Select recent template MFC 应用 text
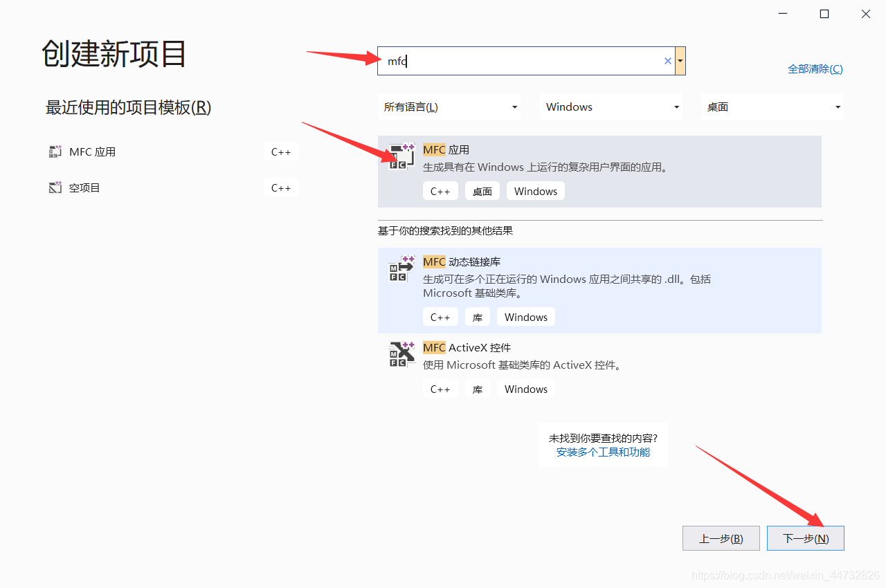The image size is (886, 588). (x=93, y=151)
